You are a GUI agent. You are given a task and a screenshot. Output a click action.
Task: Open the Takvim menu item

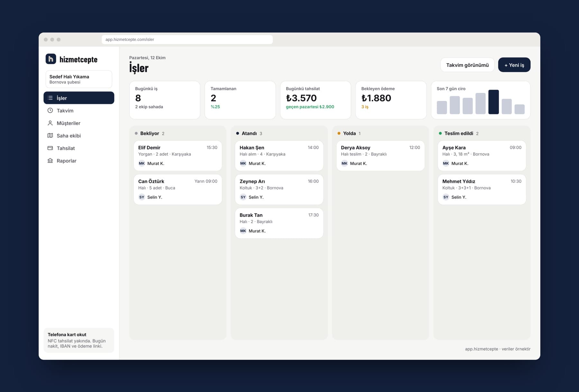pyautogui.click(x=79, y=110)
